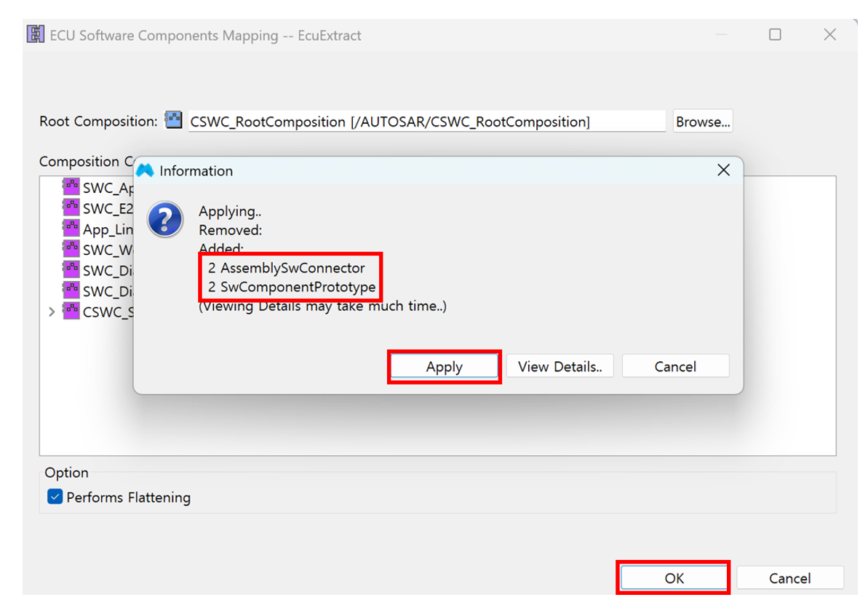Close the Information dialog with X
Image resolution: width=868 pixels, height=608 pixels.
point(723,170)
